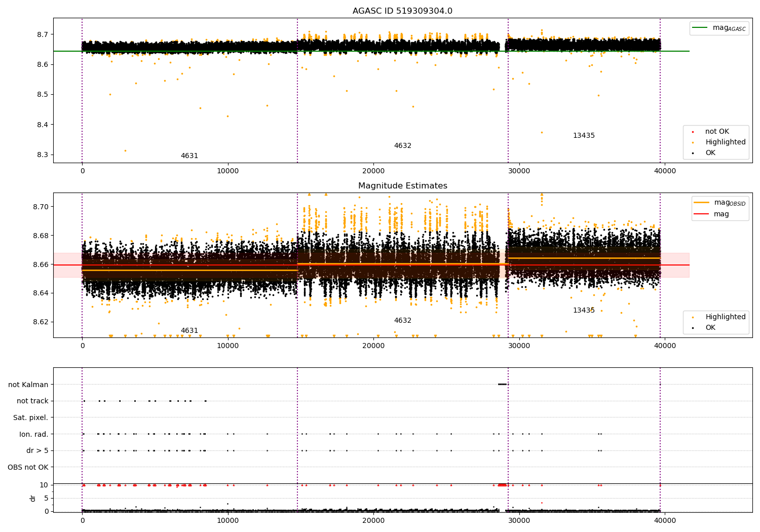Click the 'Ion. rad.' row label

coord(34,434)
